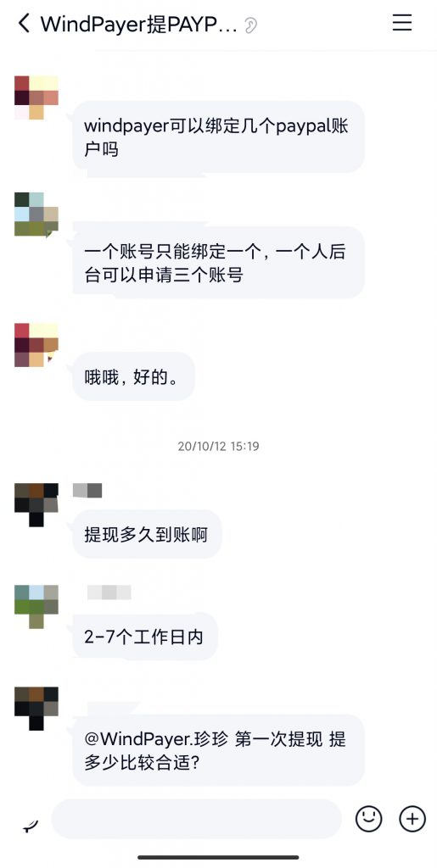Tap avatar beside 提现多久到账啊 message

(36, 505)
